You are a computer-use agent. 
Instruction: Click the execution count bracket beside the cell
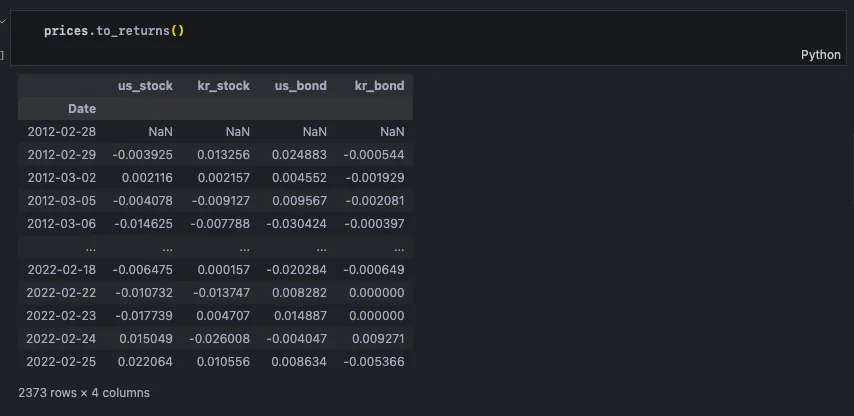pos(3,55)
